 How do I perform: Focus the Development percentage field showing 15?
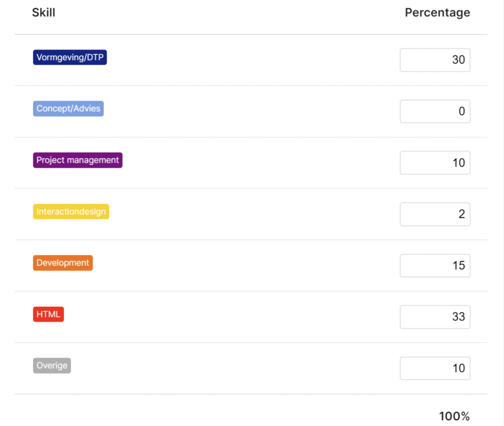click(x=435, y=266)
